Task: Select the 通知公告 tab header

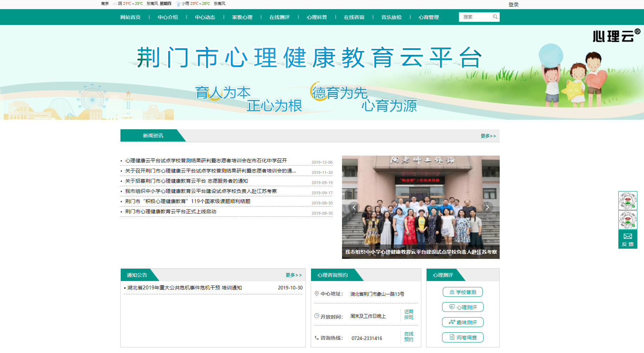Action: point(137,275)
